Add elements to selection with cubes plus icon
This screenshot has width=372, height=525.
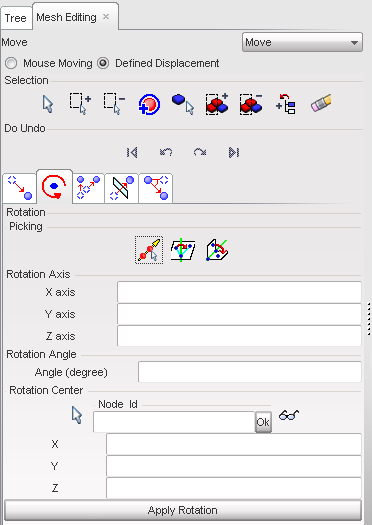click(217, 104)
